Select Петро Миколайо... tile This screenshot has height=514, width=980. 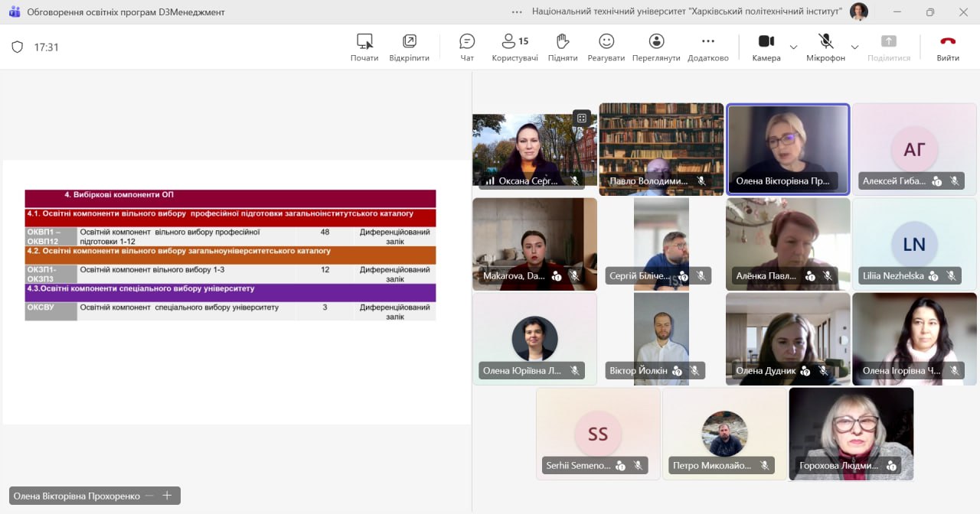pos(724,434)
